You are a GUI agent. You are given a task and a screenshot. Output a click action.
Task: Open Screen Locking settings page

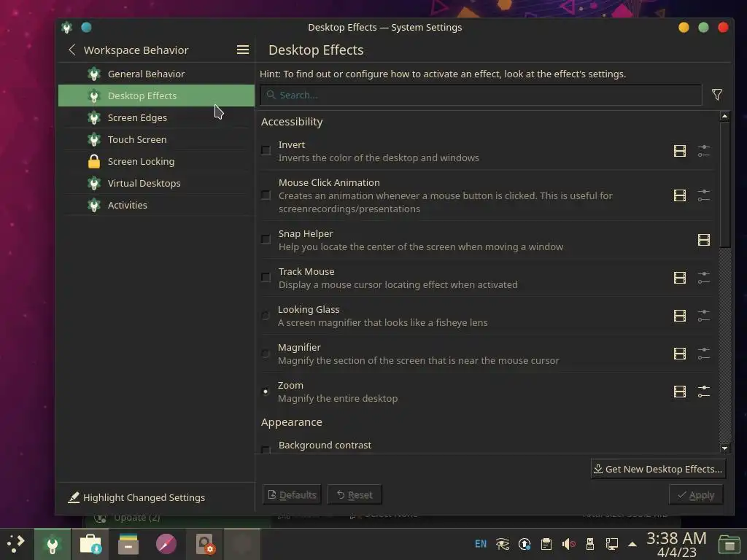156,161
